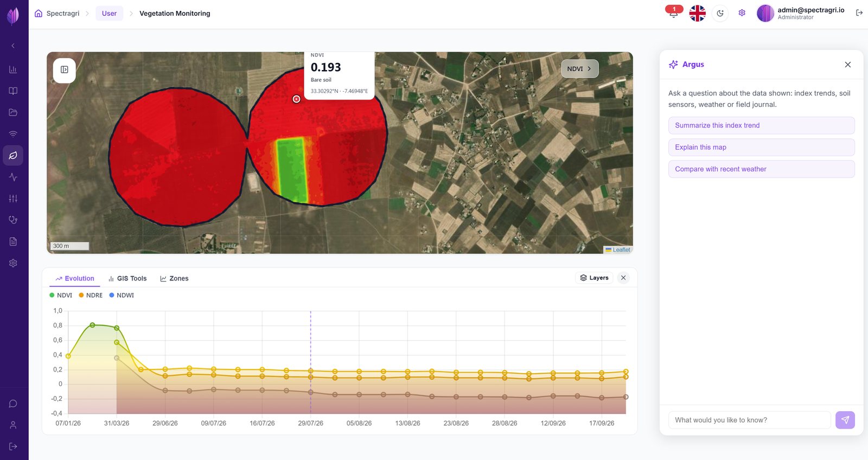Image resolution: width=868 pixels, height=460 pixels.
Task: Toggle dark mode moon icon
Action: (720, 13)
